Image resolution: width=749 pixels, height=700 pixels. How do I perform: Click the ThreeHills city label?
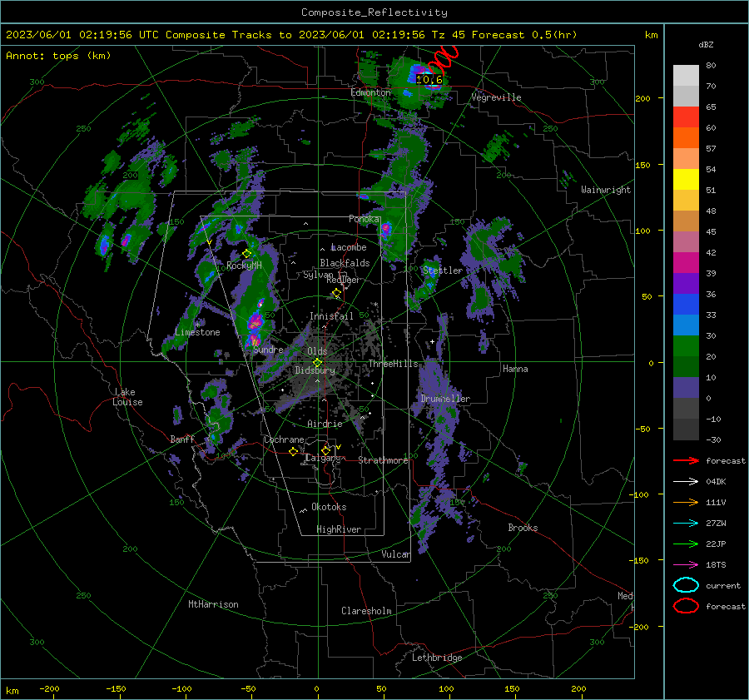click(x=393, y=364)
